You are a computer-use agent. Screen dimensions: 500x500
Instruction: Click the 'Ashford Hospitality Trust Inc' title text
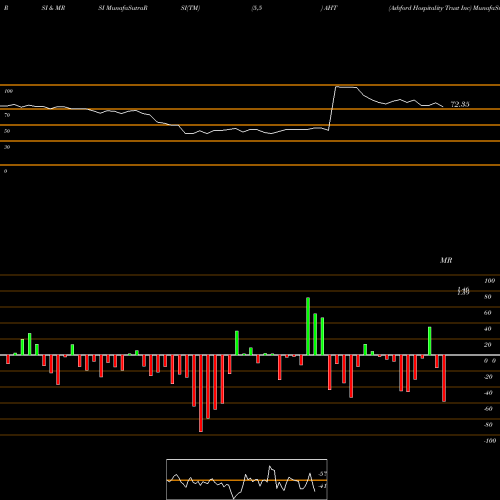(430, 8)
